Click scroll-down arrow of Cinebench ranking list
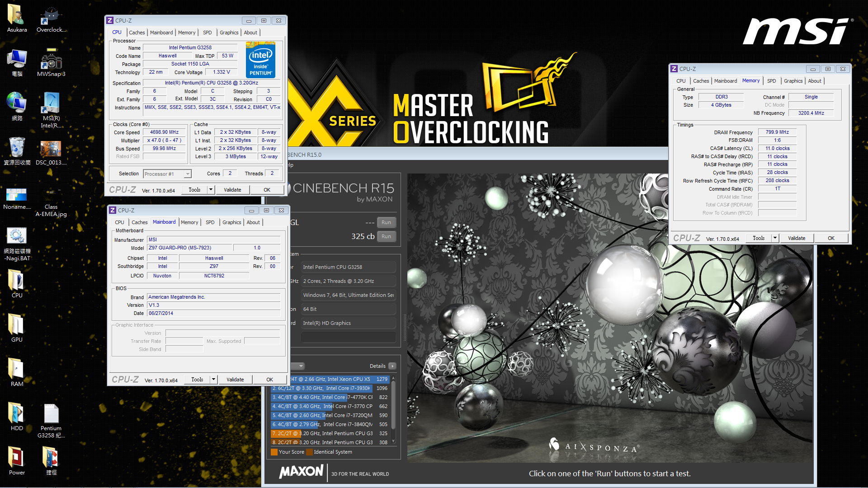868x488 pixels. click(393, 441)
